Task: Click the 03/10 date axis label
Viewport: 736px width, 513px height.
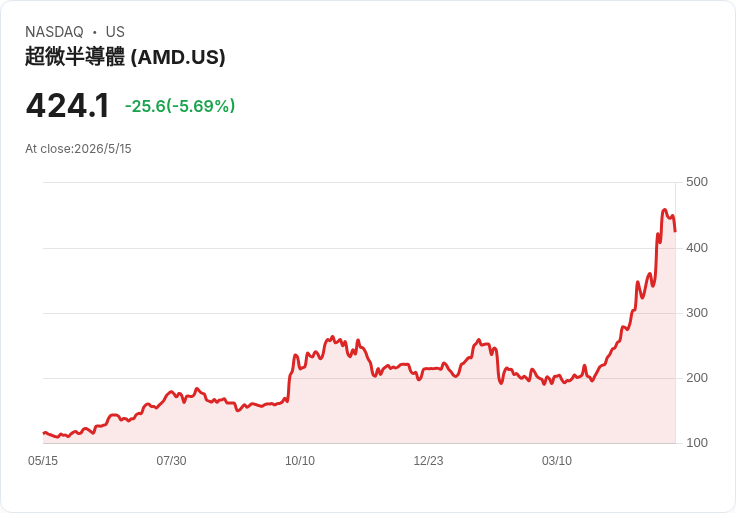Action: coord(557,460)
